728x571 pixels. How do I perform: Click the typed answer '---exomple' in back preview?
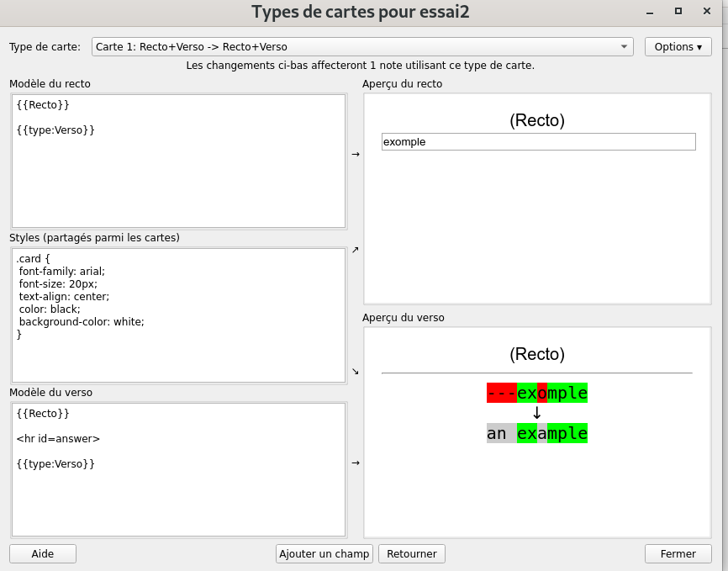coord(536,393)
